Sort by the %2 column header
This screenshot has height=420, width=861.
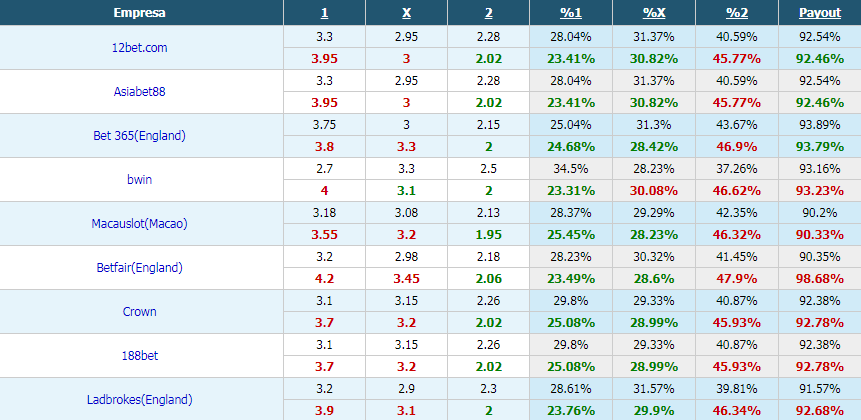click(736, 13)
